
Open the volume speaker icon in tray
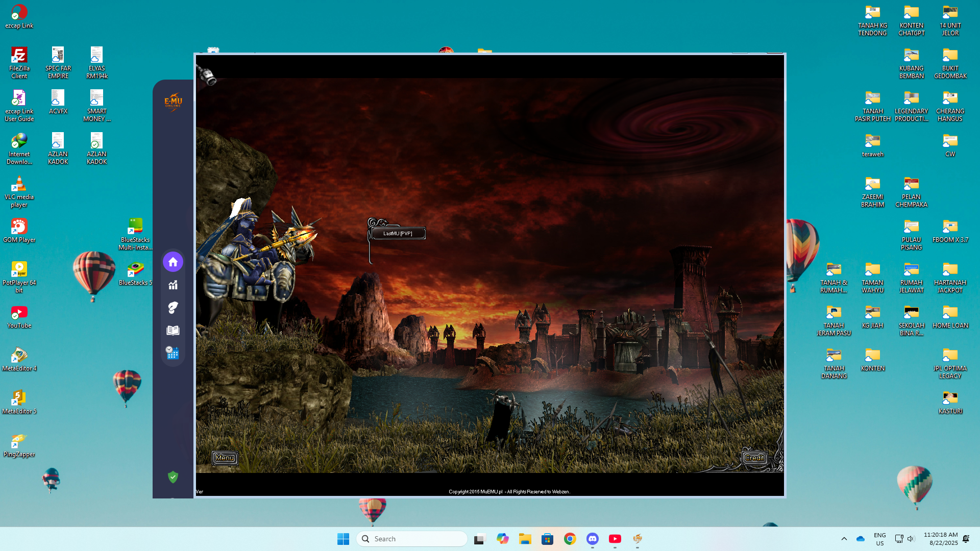click(x=911, y=539)
